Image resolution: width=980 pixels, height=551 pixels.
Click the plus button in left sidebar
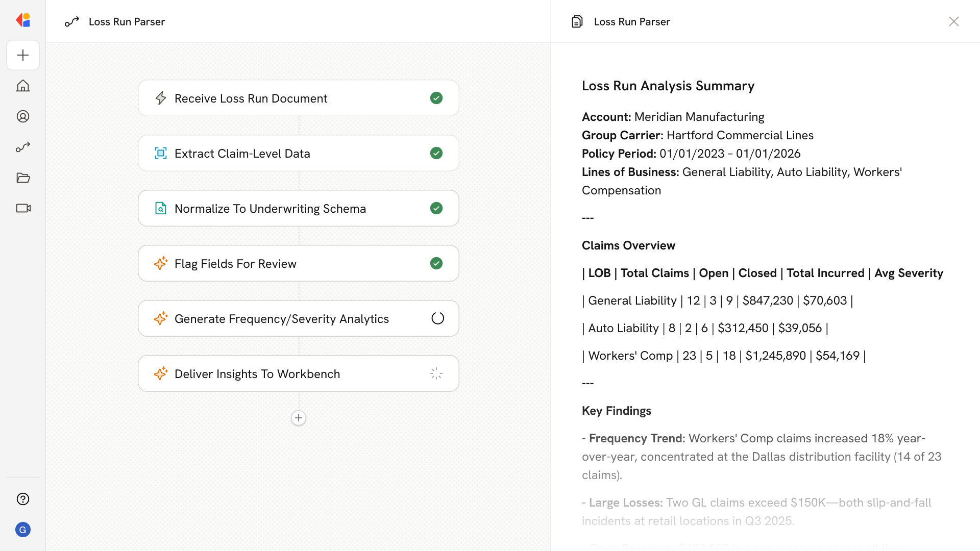pos(23,55)
